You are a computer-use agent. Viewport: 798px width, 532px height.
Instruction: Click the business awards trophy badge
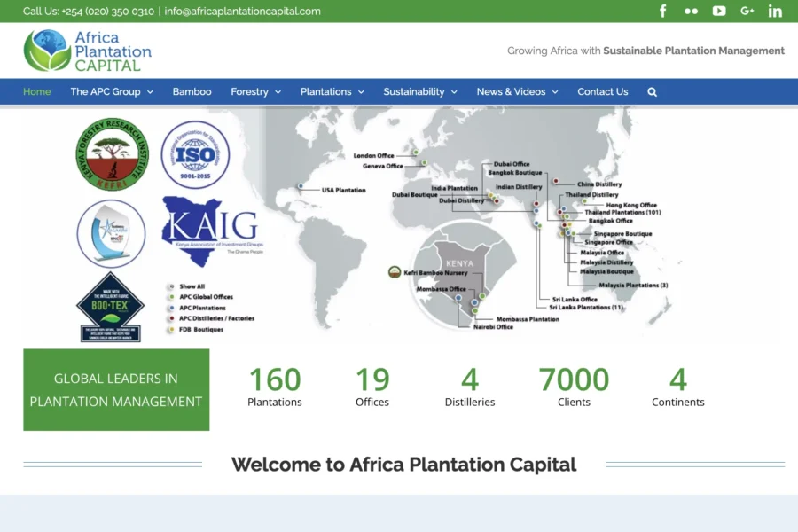coord(111,234)
